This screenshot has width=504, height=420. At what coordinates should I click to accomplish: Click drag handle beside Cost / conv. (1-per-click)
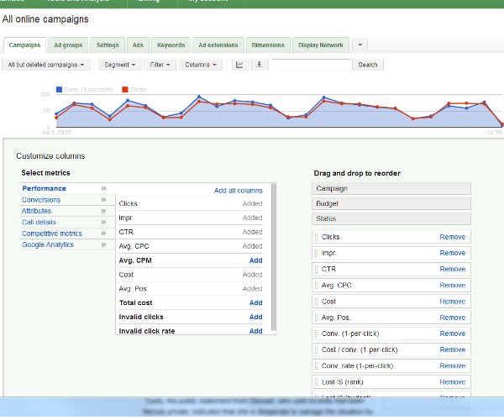(317, 349)
